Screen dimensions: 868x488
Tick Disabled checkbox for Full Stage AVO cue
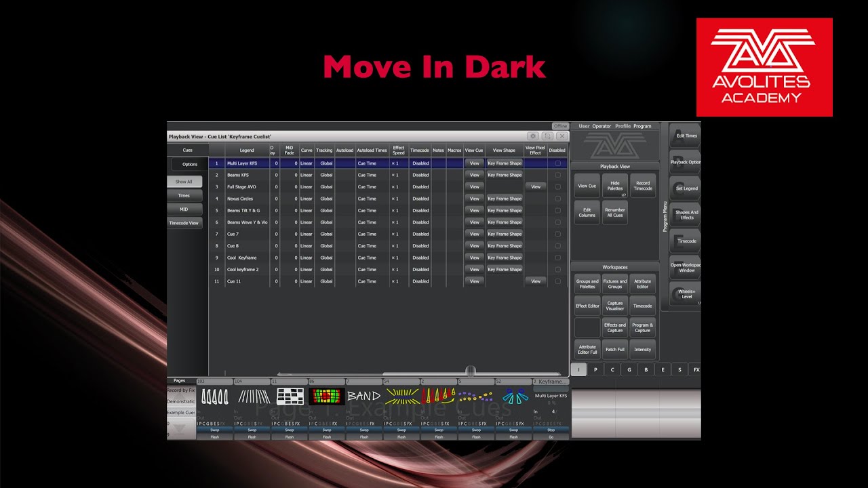tap(558, 186)
